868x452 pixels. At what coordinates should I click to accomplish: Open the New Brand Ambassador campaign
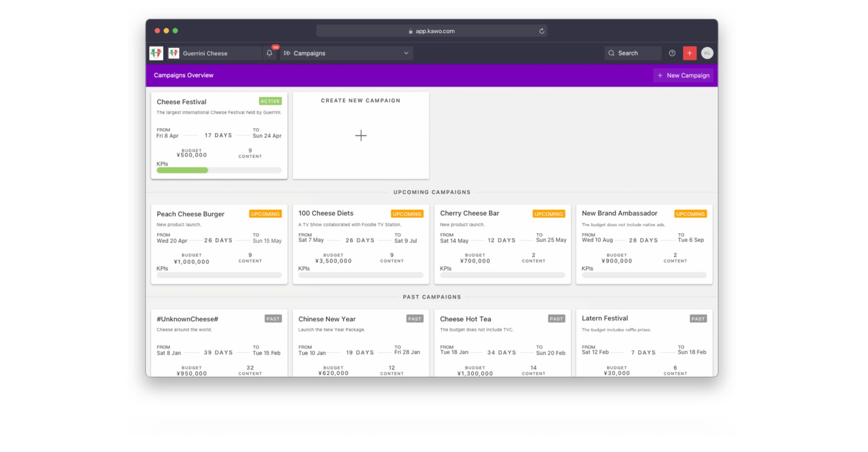click(x=644, y=245)
